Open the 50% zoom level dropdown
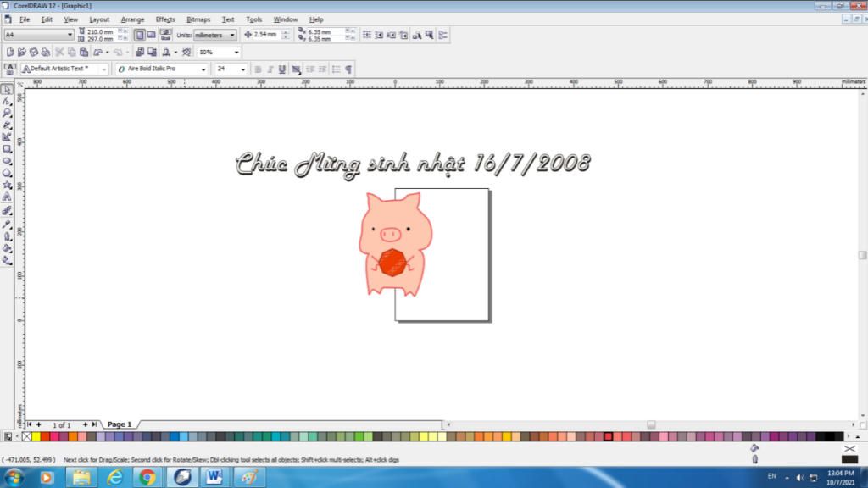The width and height of the screenshot is (868, 488). (x=236, y=52)
